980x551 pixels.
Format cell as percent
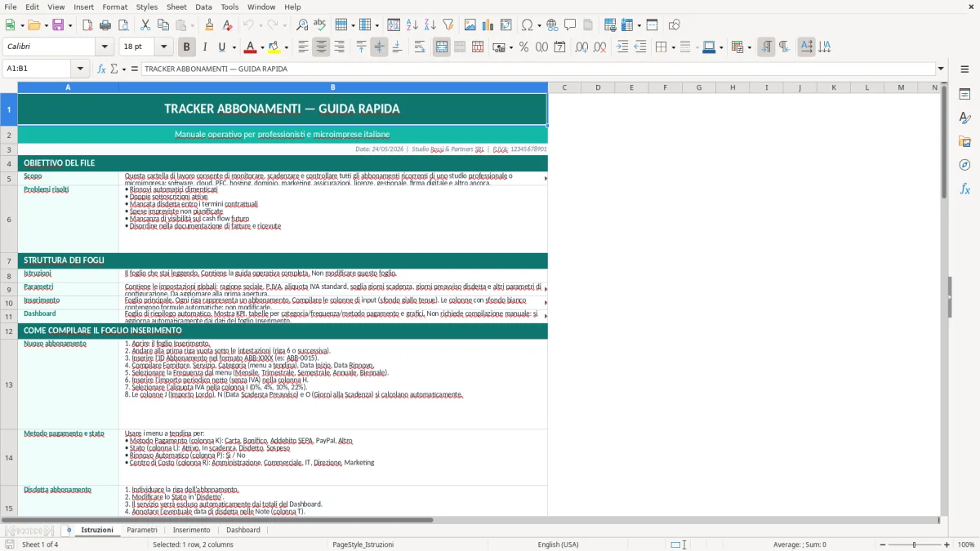click(523, 47)
